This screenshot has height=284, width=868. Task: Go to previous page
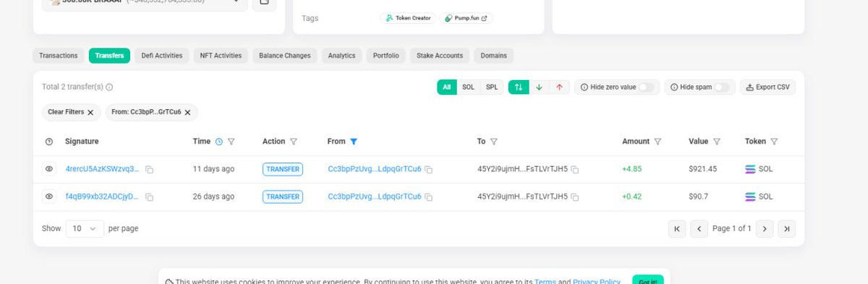tap(699, 228)
